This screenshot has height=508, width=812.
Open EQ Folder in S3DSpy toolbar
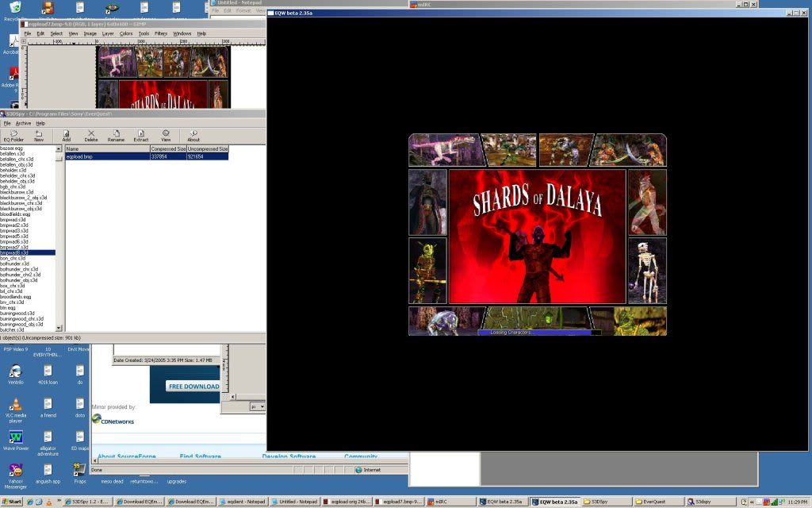[x=13, y=136]
